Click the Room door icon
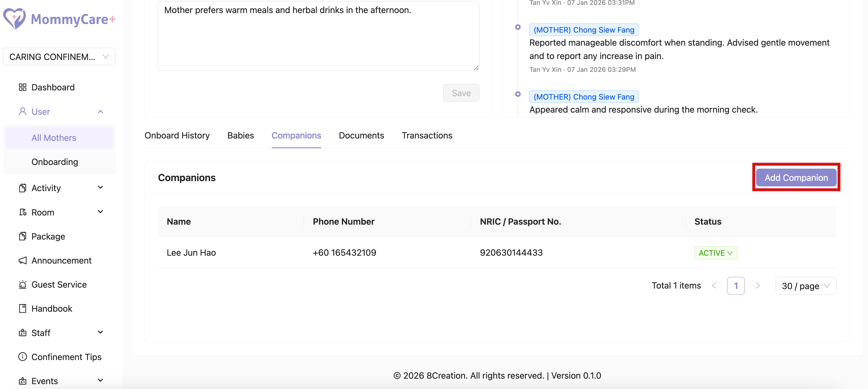The width and height of the screenshot is (868, 389). tap(23, 212)
